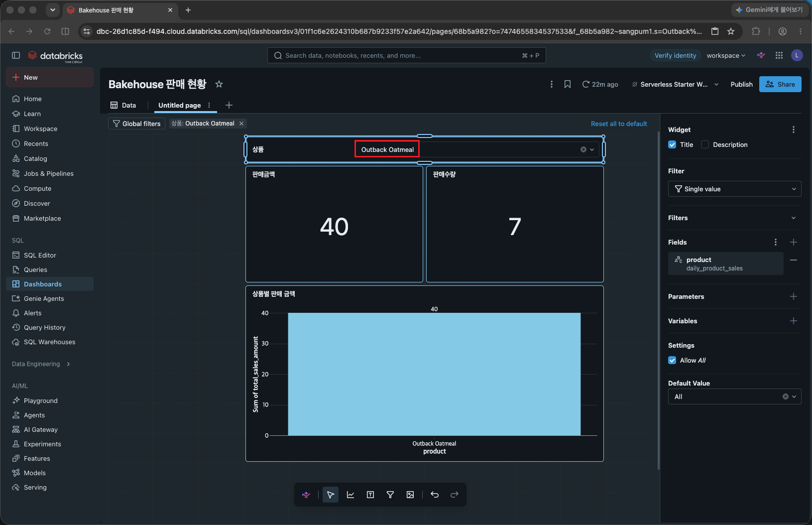Open SQL Editor in the sidebar
The height and width of the screenshot is (525, 812).
tap(50, 255)
